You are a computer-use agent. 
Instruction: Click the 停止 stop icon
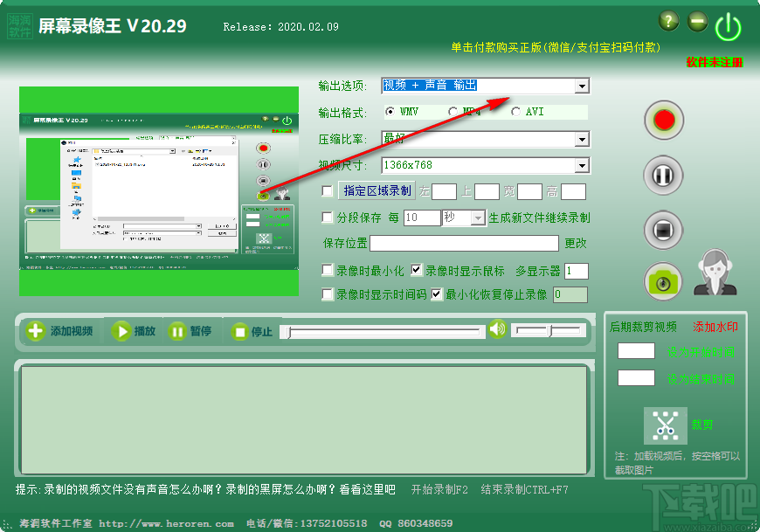click(x=239, y=332)
